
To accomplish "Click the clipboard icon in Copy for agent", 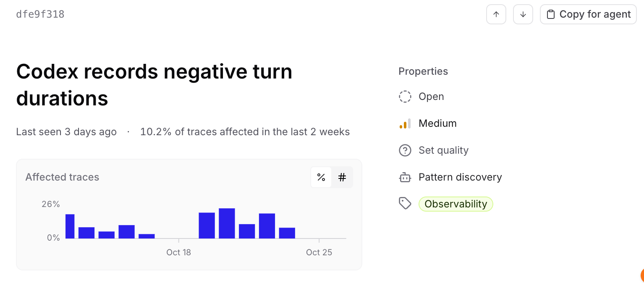I will click(x=551, y=14).
